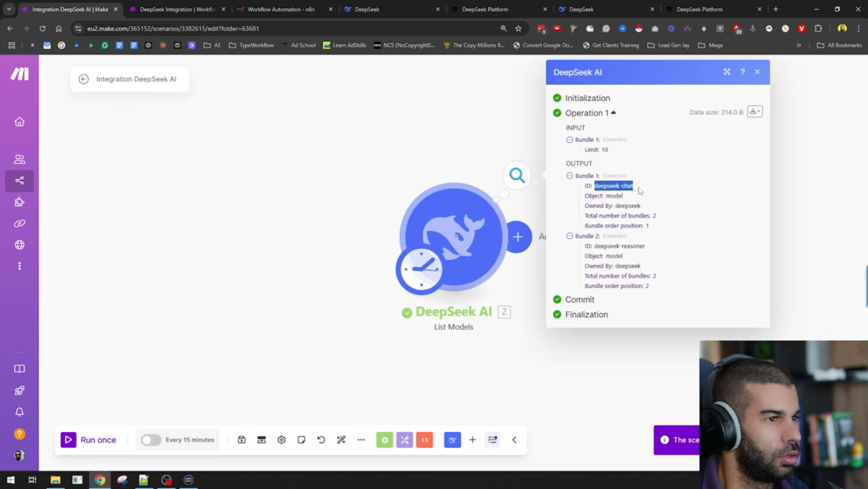Click the Make logo at top left
The width and height of the screenshot is (868, 489).
pos(19,74)
